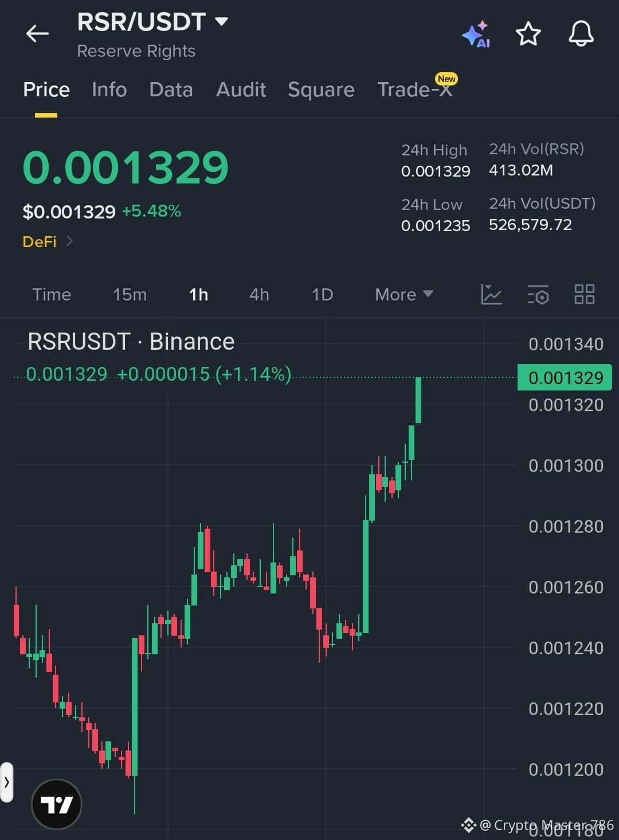The image size is (619, 840).
Task: Tap the Reserve Rights subtitle
Action: point(136,51)
